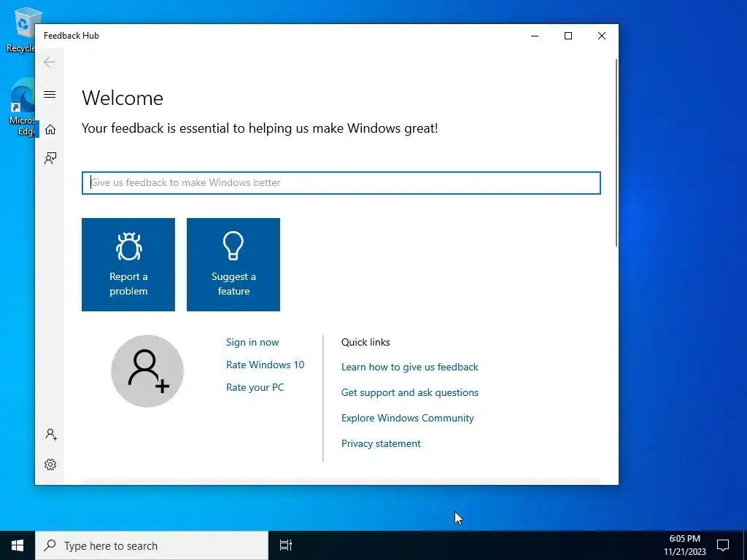
Task: Open the Feedback page icon in sidebar
Action: pos(50,158)
